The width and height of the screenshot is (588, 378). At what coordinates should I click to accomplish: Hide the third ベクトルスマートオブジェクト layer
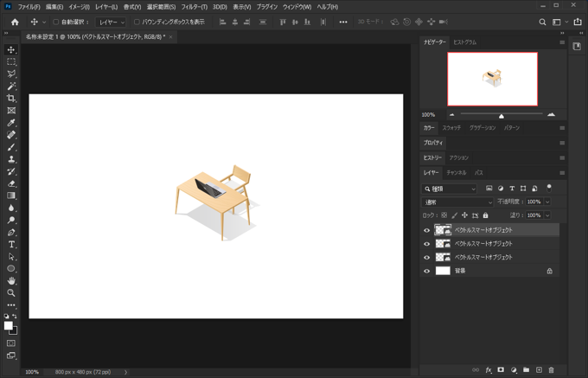pos(426,257)
